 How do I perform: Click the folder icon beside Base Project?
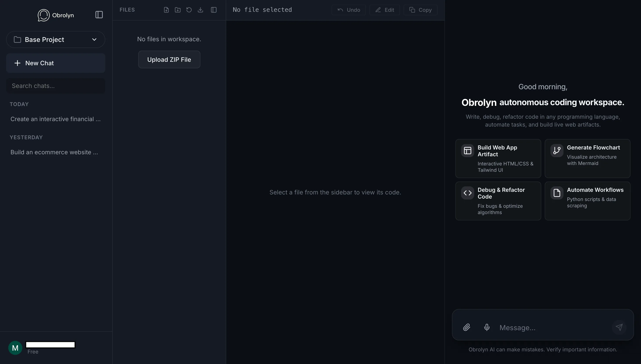click(17, 39)
